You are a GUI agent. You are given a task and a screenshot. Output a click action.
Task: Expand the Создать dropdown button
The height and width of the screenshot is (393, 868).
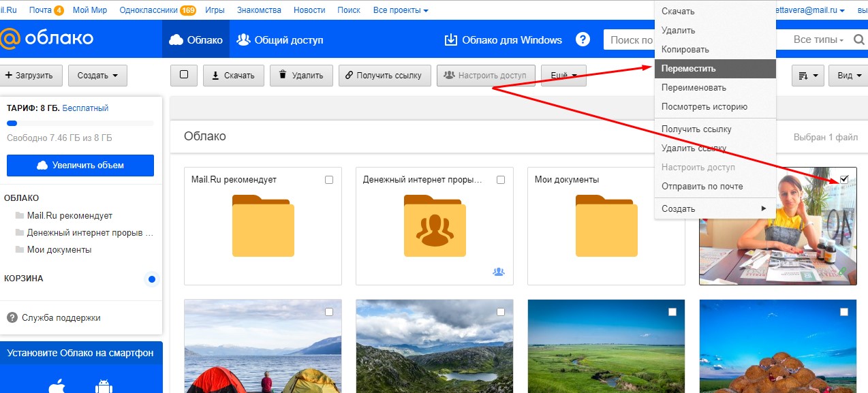point(97,76)
